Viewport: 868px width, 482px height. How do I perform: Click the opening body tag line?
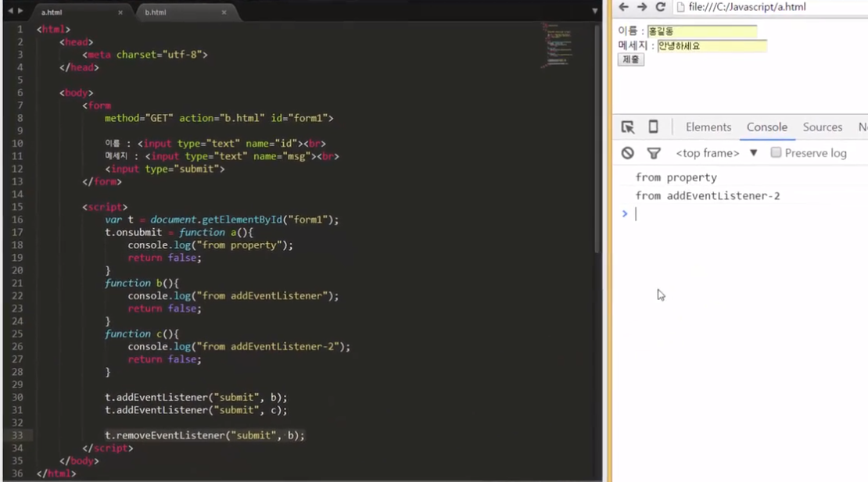pyautogui.click(x=77, y=93)
